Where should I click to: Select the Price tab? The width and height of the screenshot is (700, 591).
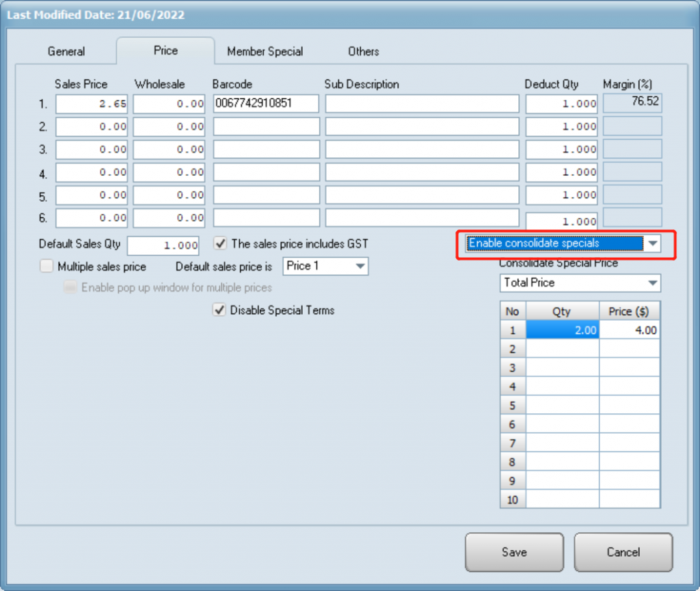pyautogui.click(x=165, y=51)
